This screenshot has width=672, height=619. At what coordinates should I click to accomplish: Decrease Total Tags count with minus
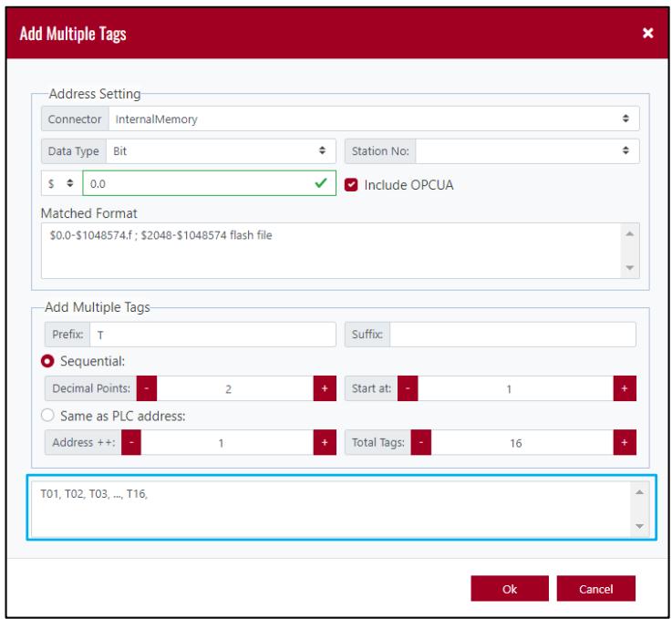tap(421, 442)
